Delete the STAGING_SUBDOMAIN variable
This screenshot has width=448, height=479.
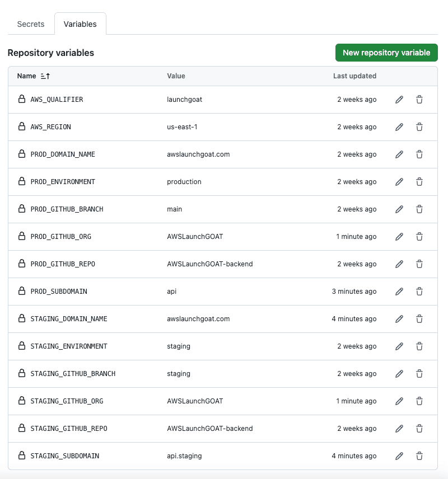coord(419,456)
